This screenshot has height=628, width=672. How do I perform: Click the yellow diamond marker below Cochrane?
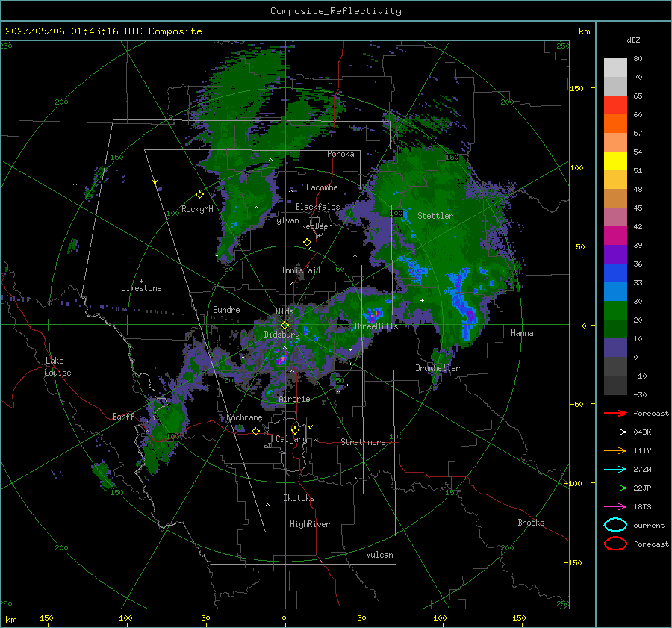click(255, 431)
